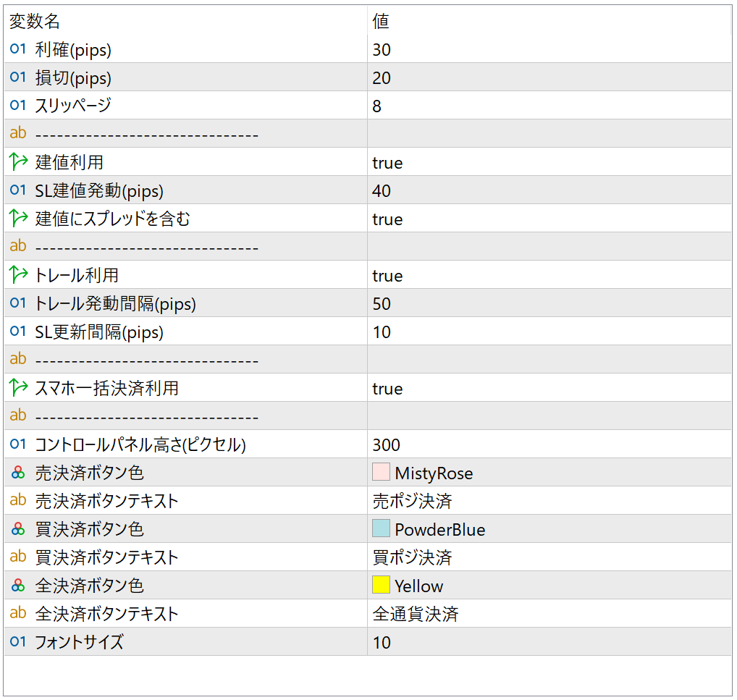Click the boolean arrow icon beside 建値利用

click(18, 162)
